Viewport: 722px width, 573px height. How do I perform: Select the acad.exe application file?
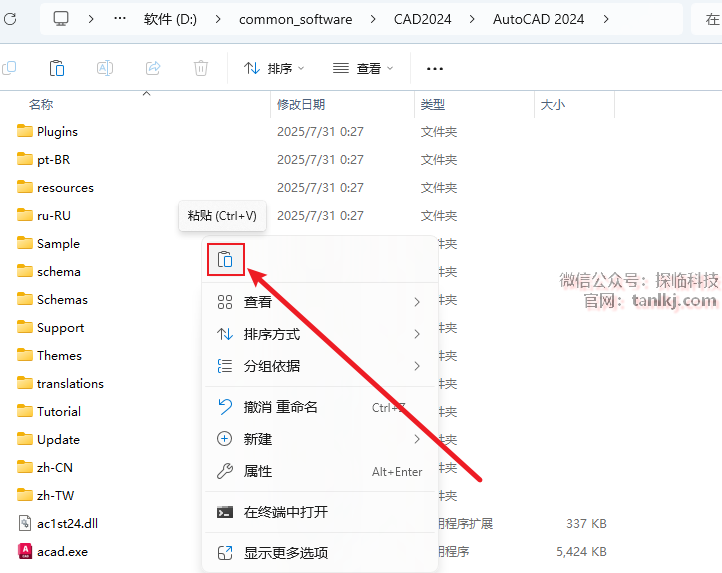pyautogui.click(x=62, y=551)
